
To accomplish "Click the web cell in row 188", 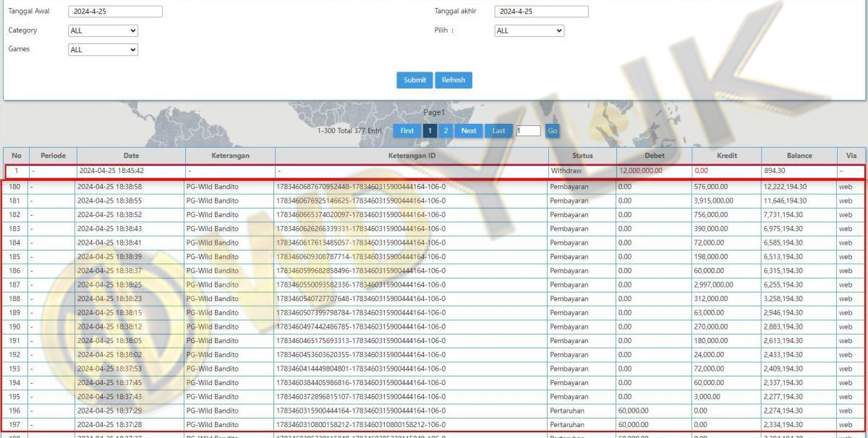I will pos(846,299).
